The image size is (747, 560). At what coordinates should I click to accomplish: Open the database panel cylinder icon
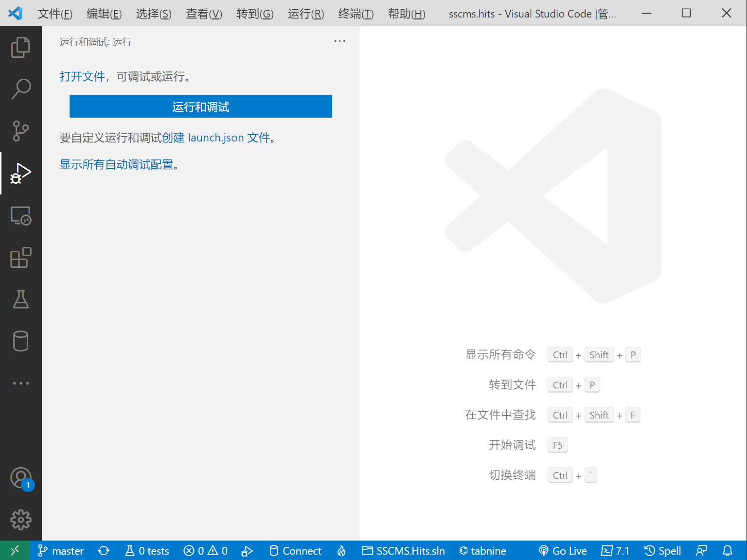20,341
